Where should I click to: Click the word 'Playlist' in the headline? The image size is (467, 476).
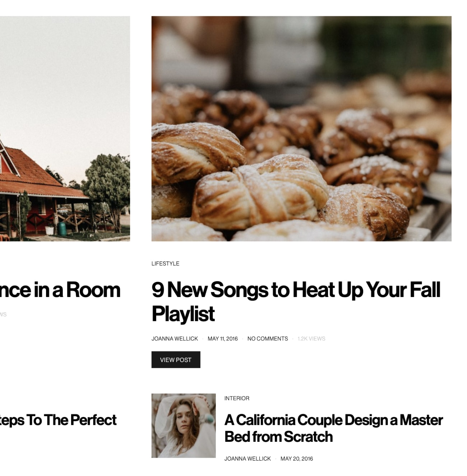pos(183,314)
